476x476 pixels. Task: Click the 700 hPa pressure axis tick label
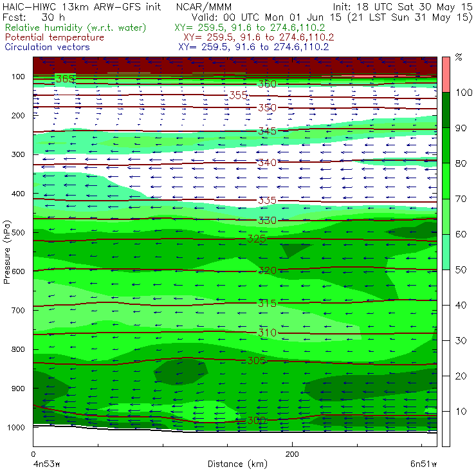[x=18, y=311]
